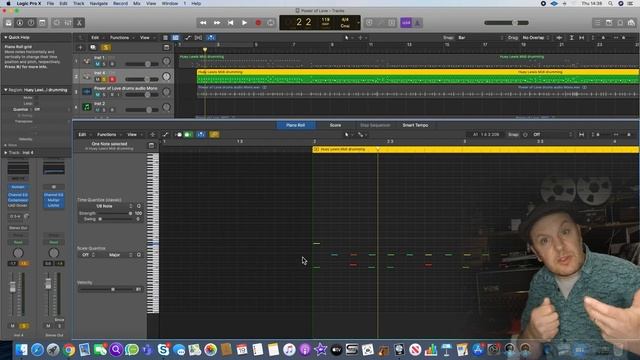Select the audio waveform track icon on track 3
This screenshot has width=640, height=360.
pos(87,92)
